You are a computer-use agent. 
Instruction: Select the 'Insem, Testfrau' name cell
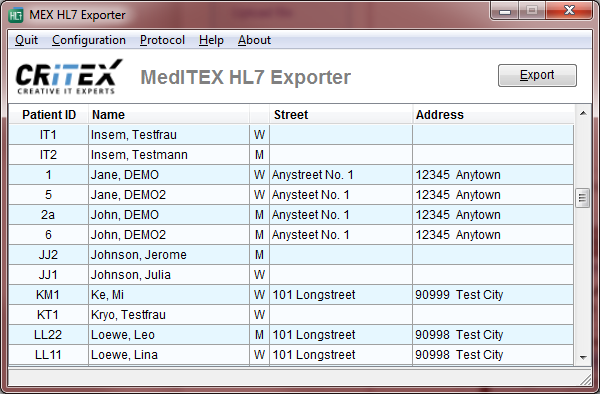[x=169, y=135]
